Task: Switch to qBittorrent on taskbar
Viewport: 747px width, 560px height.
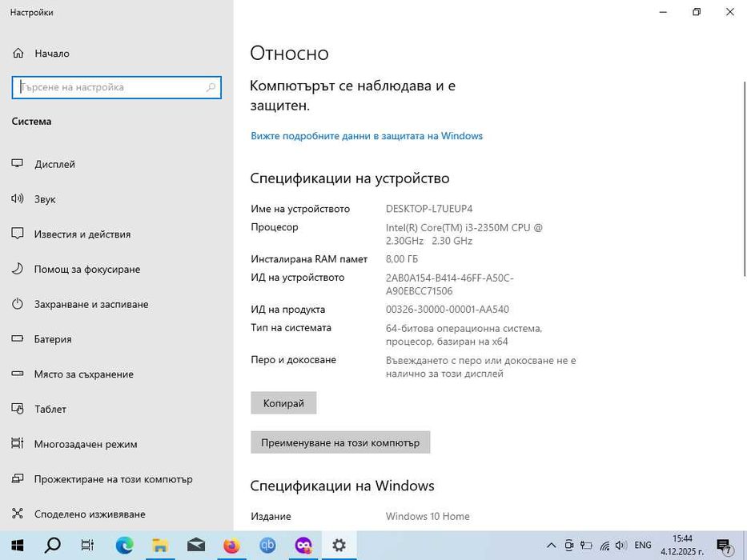Action: 267,546
